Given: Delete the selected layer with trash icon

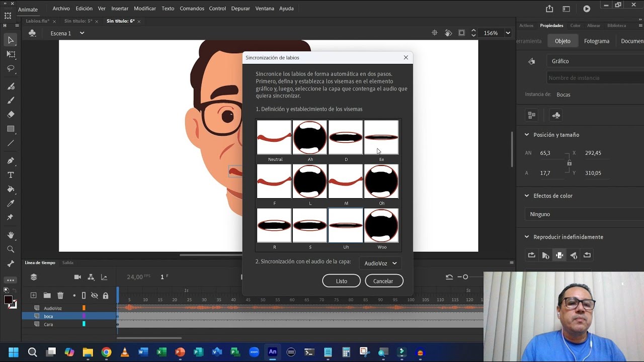Looking at the screenshot, I should [60, 296].
